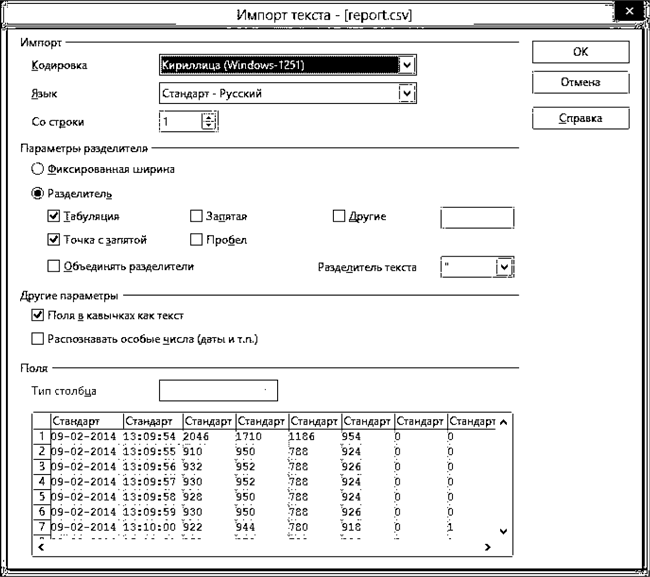Click the Другие custom separator text field
Image resolution: width=650 pixels, height=577 pixels.
coord(477,218)
